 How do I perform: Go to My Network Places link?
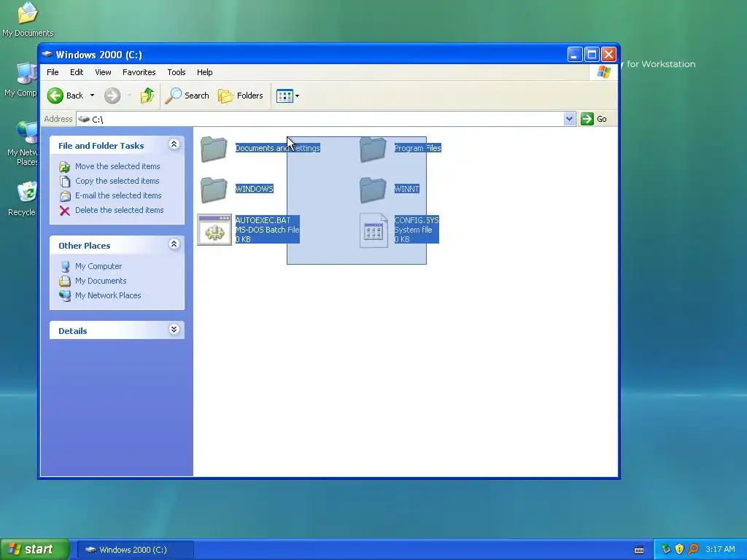(108, 295)
